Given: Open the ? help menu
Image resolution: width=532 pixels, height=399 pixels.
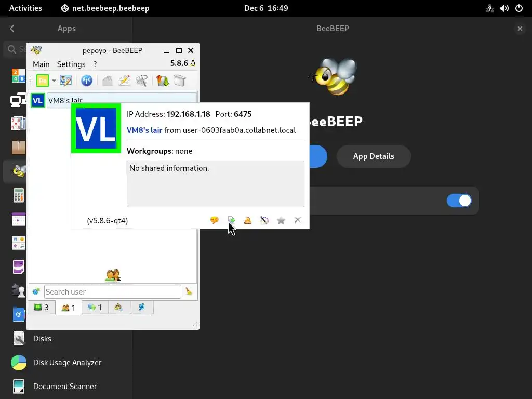Looking at the screenshot, I should pyautogui.click(x=95, y=64).
